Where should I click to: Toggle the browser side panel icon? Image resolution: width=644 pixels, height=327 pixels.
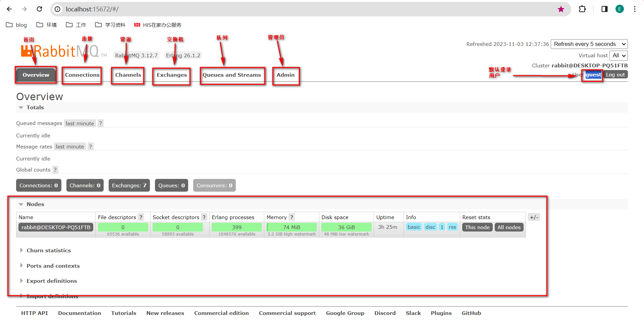tap(604, 9)
